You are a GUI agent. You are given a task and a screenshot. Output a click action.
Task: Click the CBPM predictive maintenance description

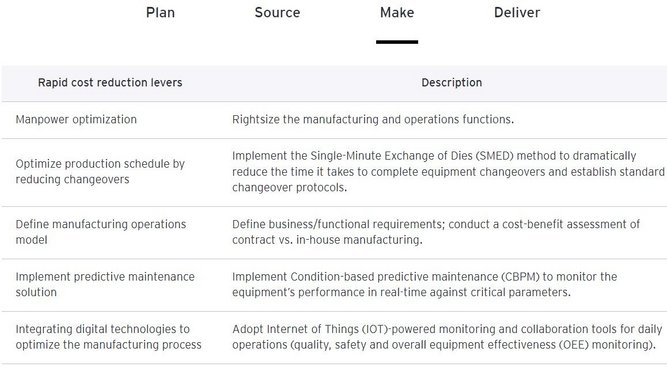(425, 284)
